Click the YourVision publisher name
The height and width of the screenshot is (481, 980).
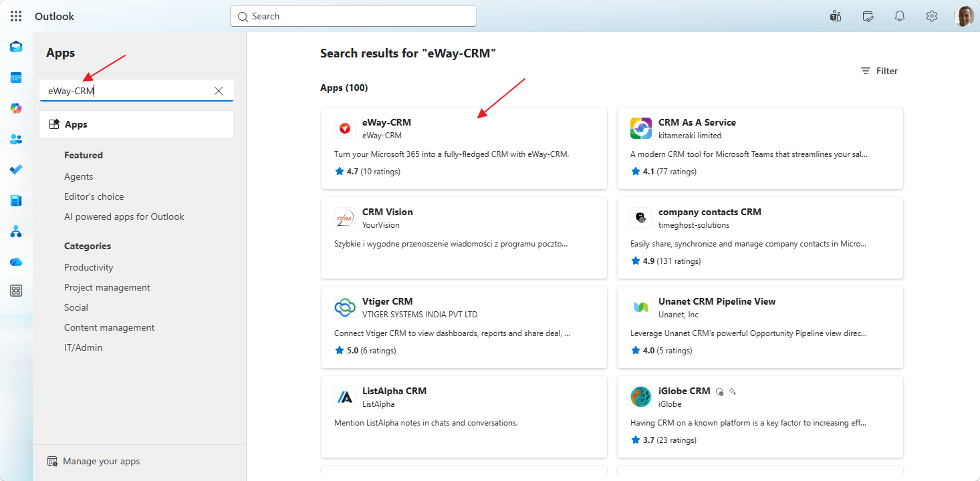381,225
